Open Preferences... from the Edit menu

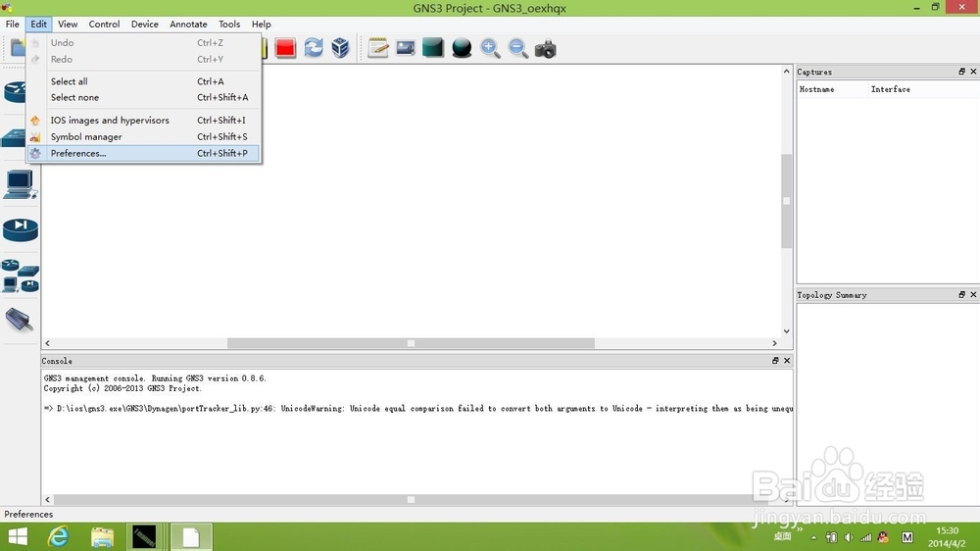[x=143, y=153]
